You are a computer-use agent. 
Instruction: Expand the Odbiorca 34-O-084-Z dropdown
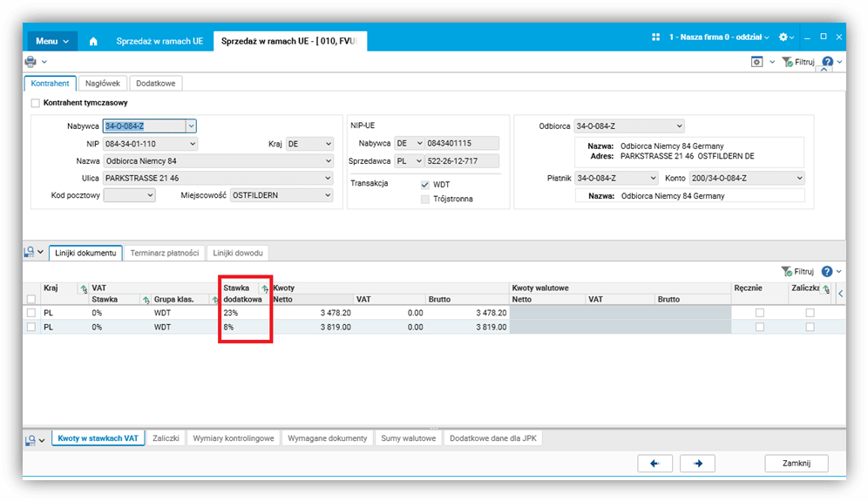coord(679,126)
